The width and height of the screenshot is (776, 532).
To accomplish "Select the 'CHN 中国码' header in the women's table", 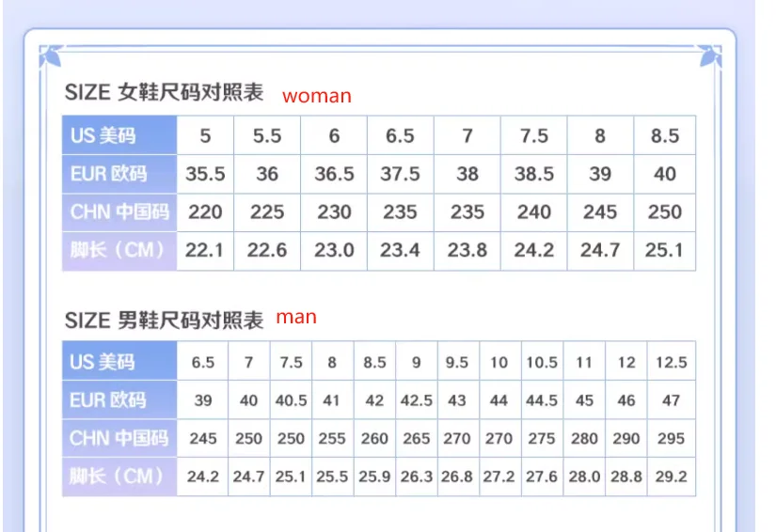I will click(x=119, y=212).
